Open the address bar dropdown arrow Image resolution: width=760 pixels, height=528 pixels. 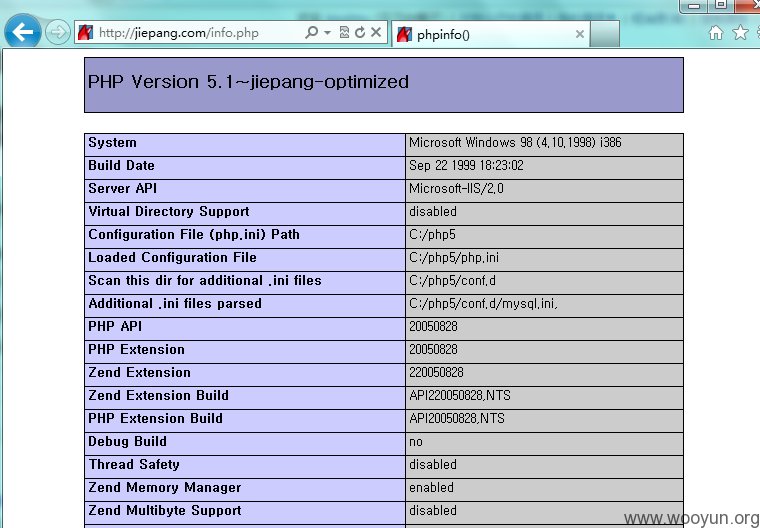[327, 33]
